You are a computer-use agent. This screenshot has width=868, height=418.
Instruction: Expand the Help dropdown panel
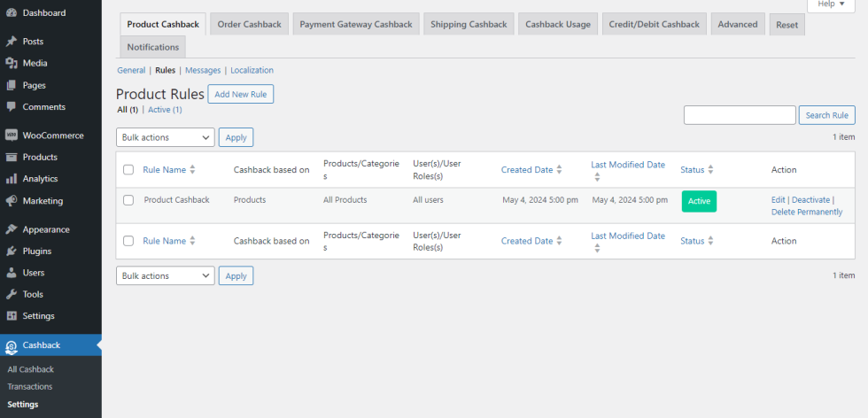click(831, 4)
